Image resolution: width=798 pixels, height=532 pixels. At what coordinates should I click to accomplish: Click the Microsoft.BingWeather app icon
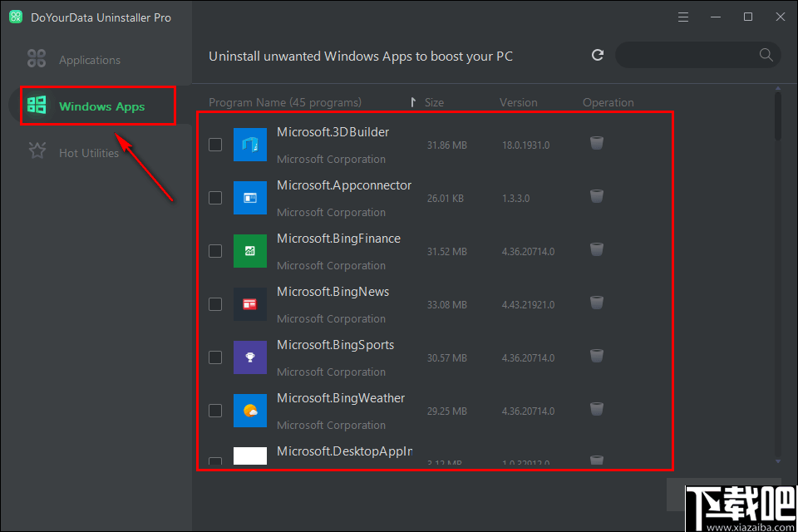click(250, 410)
